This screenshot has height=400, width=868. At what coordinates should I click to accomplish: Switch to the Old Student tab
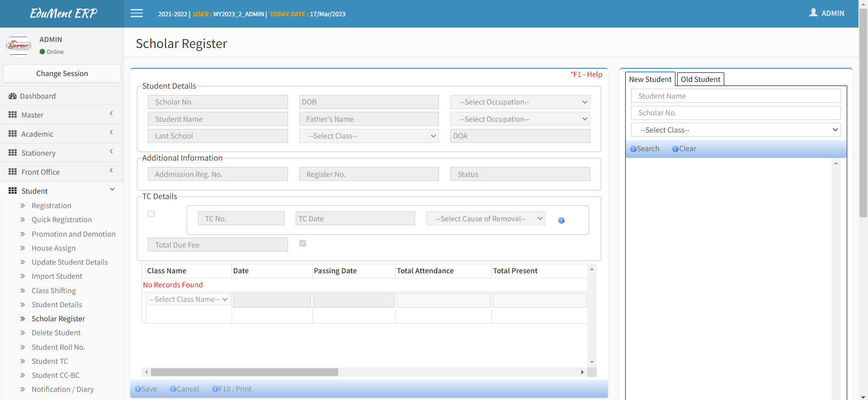coord(700,79)
